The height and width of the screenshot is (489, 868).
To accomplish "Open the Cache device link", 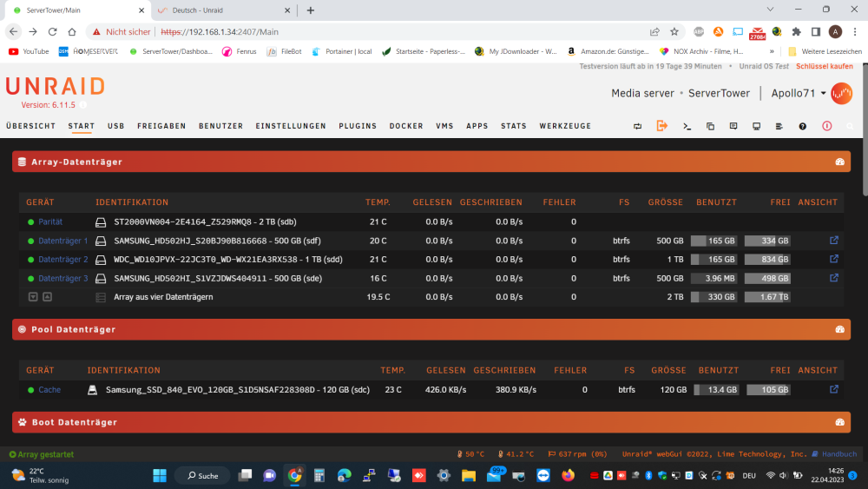I will tap(49, 390).
